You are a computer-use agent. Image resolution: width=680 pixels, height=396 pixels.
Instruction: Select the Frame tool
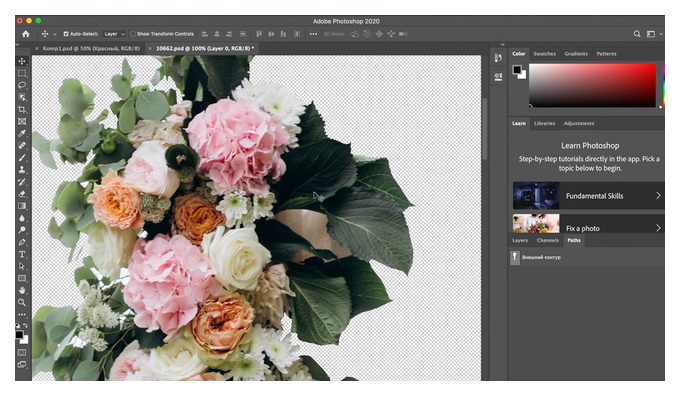click(x=22, y=121)
